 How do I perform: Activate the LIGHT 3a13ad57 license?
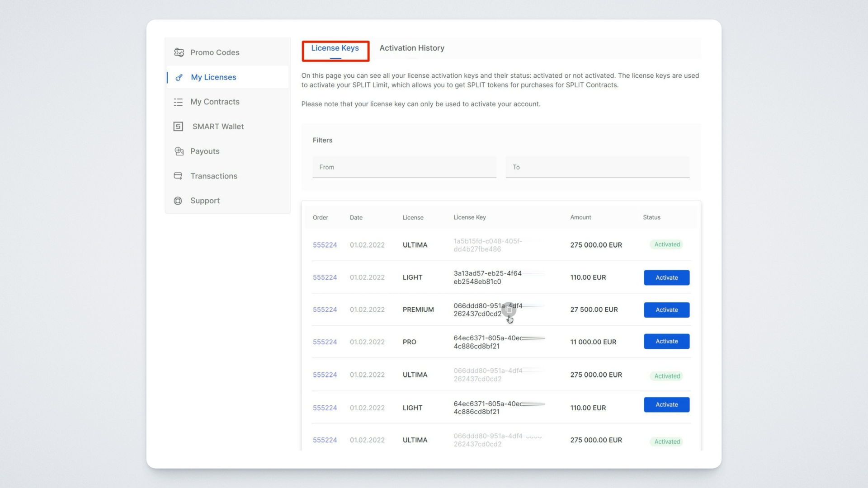click(666, 277)
